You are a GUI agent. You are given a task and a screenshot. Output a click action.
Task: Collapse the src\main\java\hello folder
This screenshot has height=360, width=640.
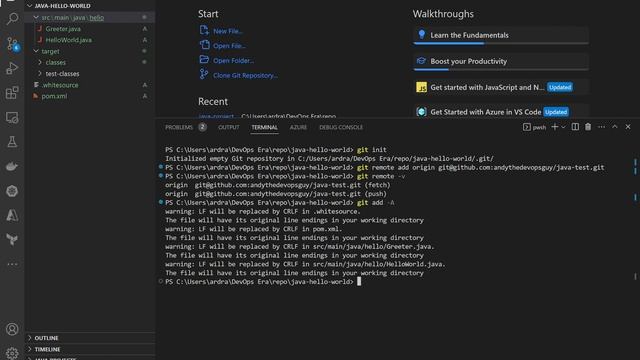tap(91, 18)
